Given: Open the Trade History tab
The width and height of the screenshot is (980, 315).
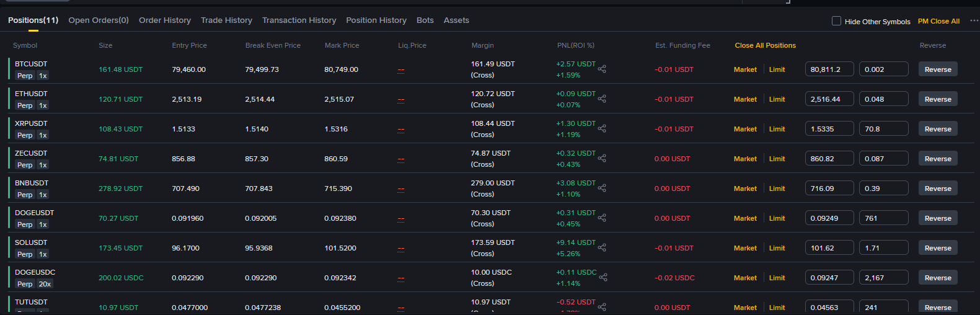Looking at the screenshot, I should pos(226,20).
